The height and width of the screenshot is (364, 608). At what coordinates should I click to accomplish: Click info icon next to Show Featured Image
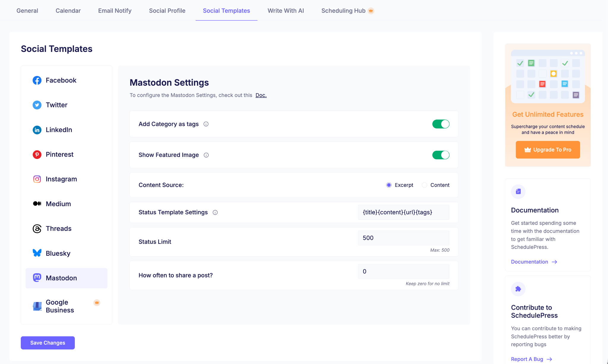click(206, 155)
